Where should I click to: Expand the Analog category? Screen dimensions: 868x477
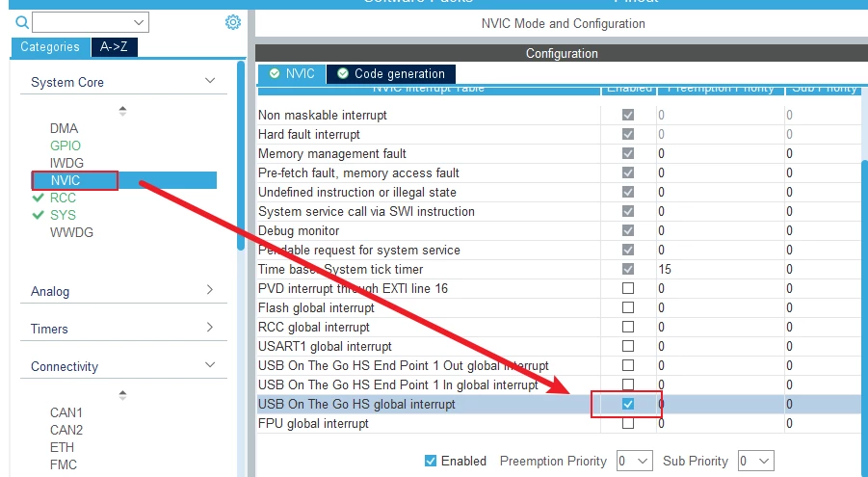coord(210,290)
